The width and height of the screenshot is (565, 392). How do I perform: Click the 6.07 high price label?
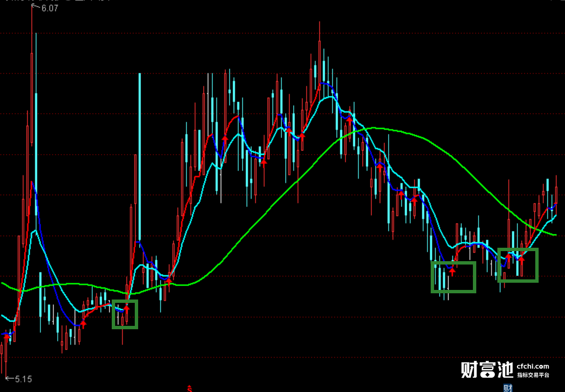(x=50, y=8)
